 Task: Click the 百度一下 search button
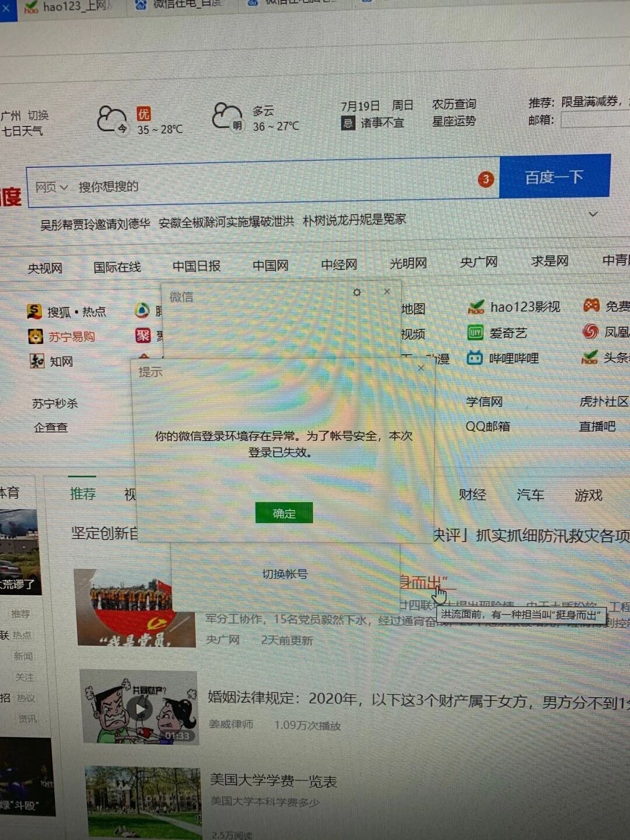click(x=555, y=177)
